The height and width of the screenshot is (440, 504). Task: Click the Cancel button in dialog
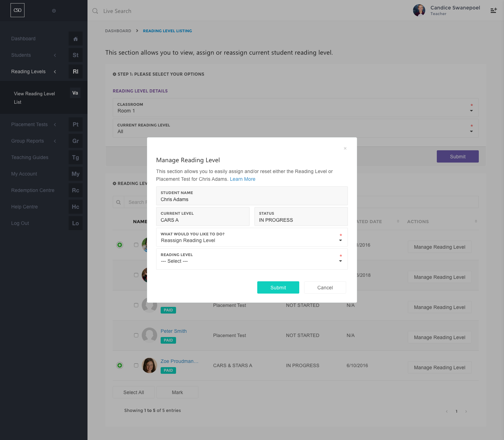[325, 288]
